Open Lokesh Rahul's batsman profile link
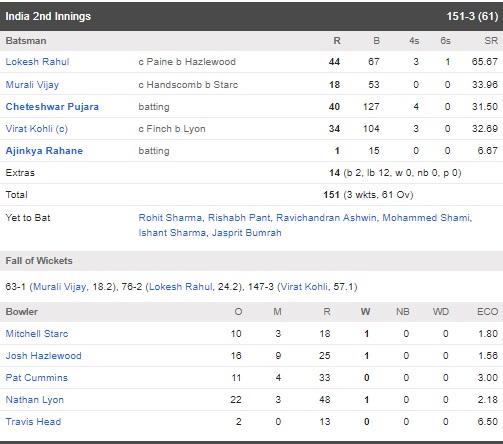Image resolution: width=503 pixels, height=444 pixels. 37,62
